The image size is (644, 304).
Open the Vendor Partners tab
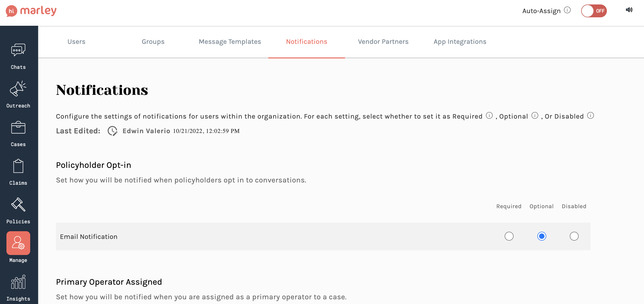[x=383, y=42]
